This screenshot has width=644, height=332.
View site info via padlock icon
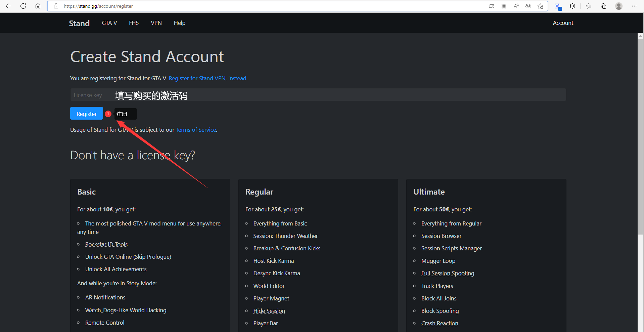click(x=56, y=6)
